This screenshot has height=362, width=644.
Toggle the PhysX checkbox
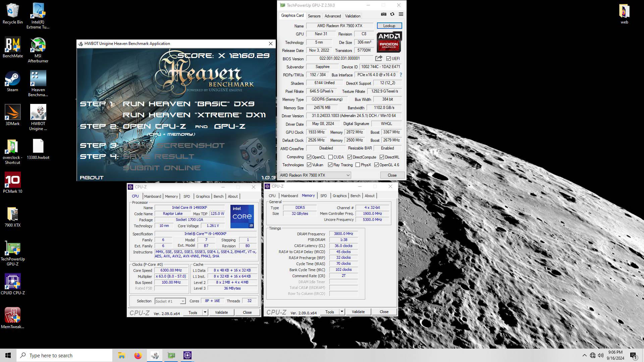[x=358, y=165]
